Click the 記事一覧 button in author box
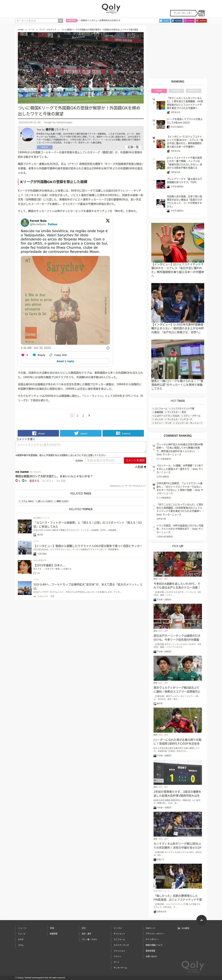The width and height of the screenshot is (222, 980). 133,147
